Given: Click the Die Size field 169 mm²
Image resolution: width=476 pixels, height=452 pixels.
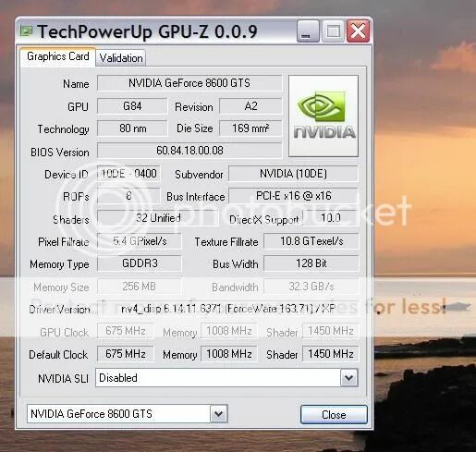Looking at the screenshot, I should click(x=250, y=128).
